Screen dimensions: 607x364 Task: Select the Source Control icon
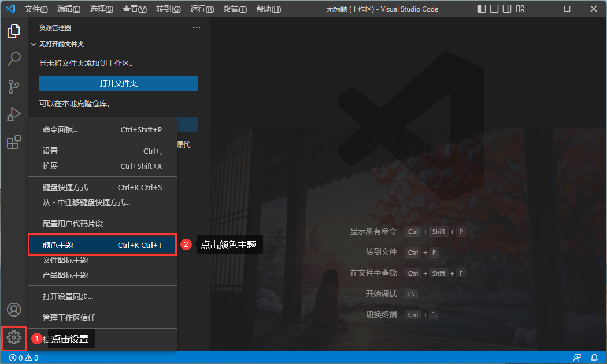pos(13,86)
